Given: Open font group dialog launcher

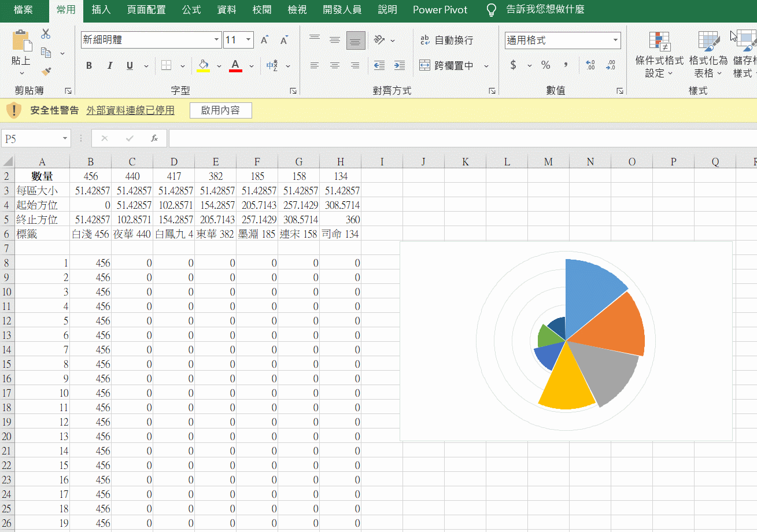Looking at the screenshot, I should (x=293, y=91).
